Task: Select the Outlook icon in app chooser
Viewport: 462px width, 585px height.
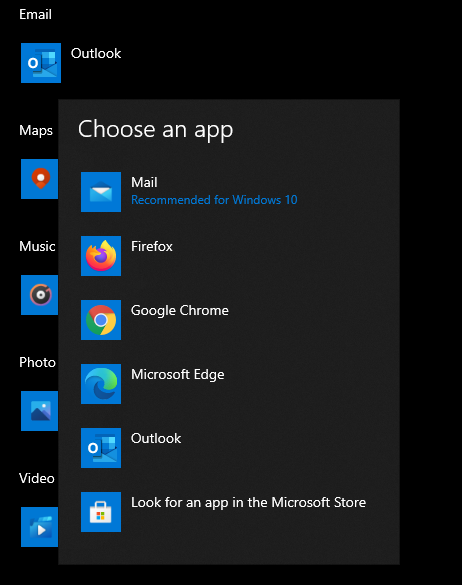Action: [101, 448]
